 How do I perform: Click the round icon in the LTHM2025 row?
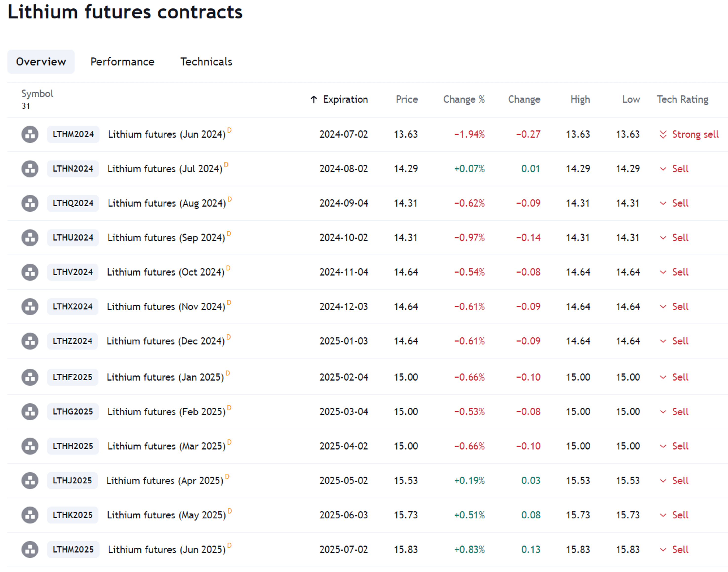point(30,550)
